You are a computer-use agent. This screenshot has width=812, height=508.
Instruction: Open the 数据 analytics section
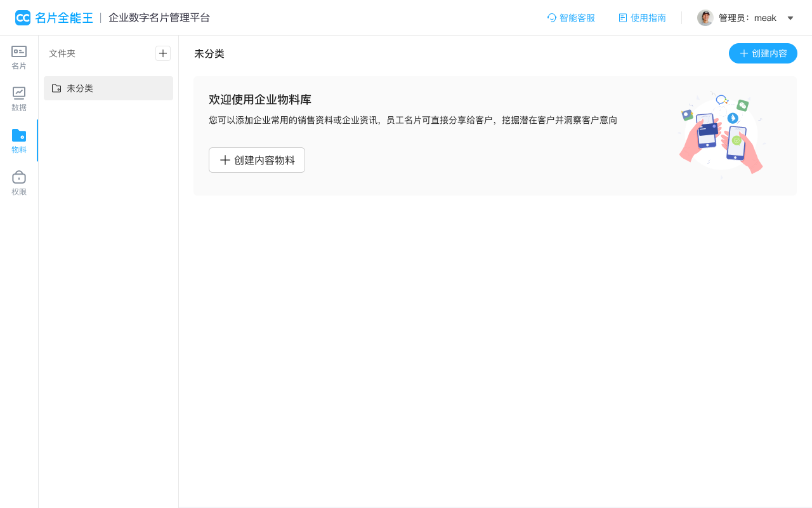click(x=19, y=100)
